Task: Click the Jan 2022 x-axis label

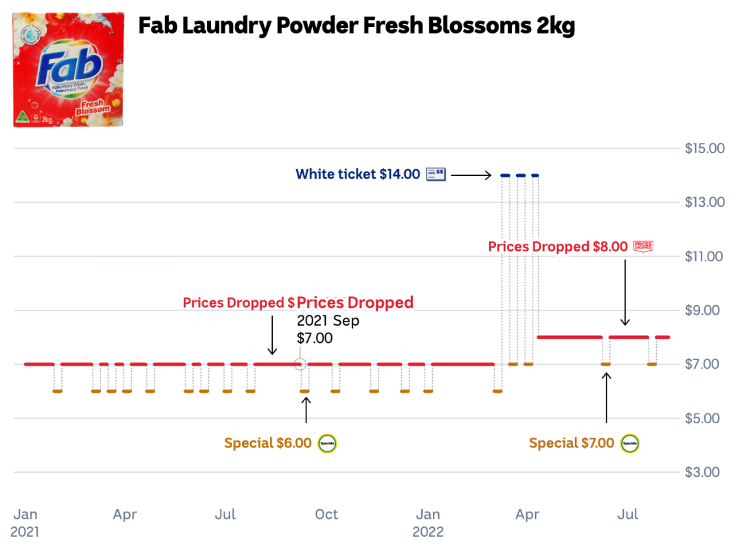Action: pyautogui.click(x=428, y=522)
